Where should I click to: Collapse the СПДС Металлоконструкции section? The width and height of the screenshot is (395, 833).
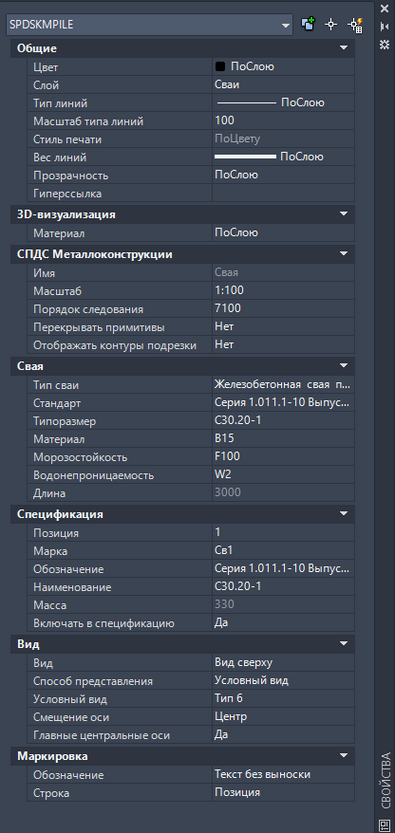344,254
